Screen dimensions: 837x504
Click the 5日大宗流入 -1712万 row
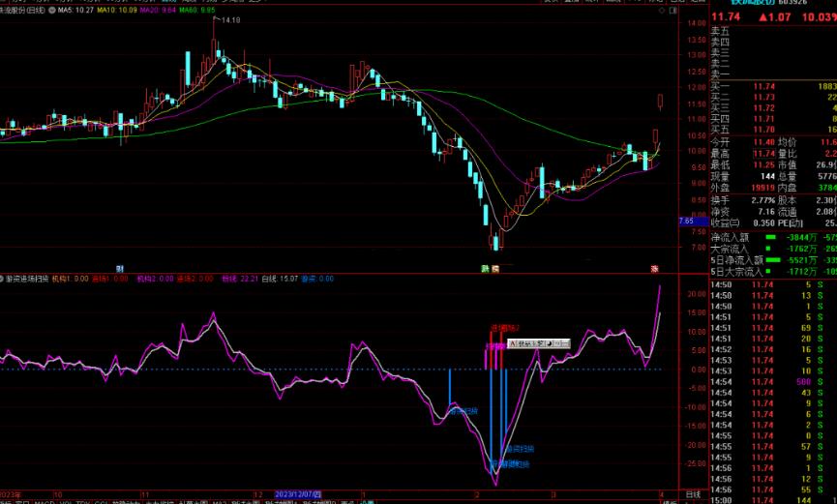click(x=773, y=271)
